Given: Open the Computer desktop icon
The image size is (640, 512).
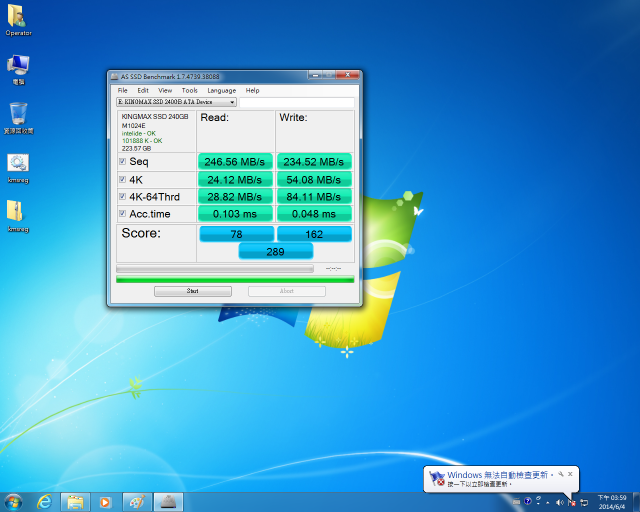Looking at the screenshot, I should (x=18, y=69).
